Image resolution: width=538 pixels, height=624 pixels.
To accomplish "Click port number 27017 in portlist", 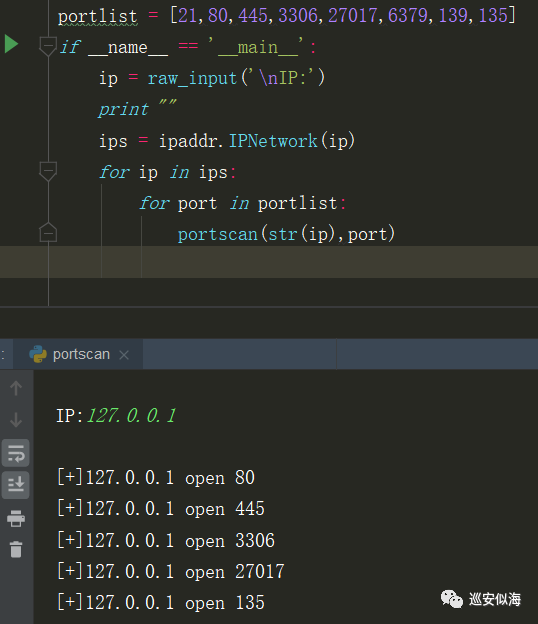I will point(352,16).
